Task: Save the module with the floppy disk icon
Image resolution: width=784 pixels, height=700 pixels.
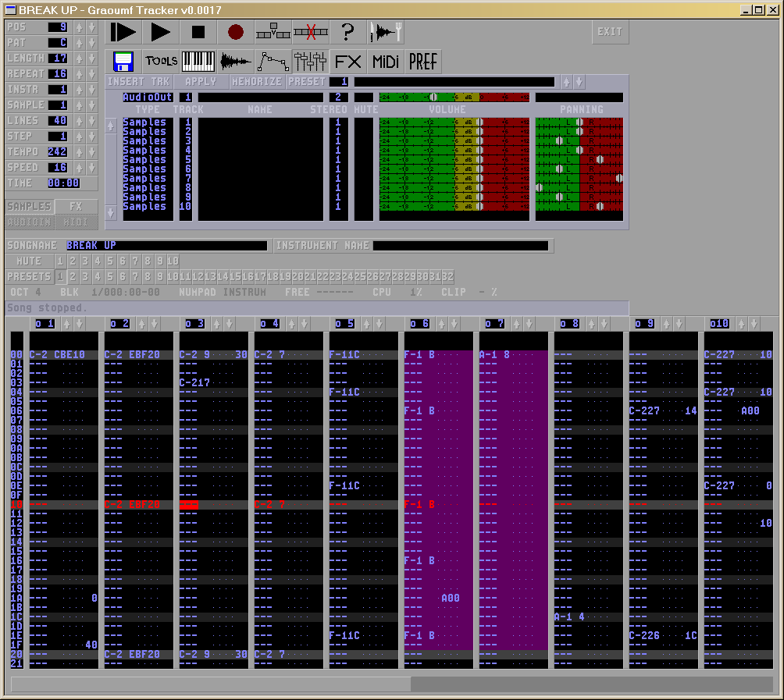Action: pyautogui.click(x=123, y=62)
